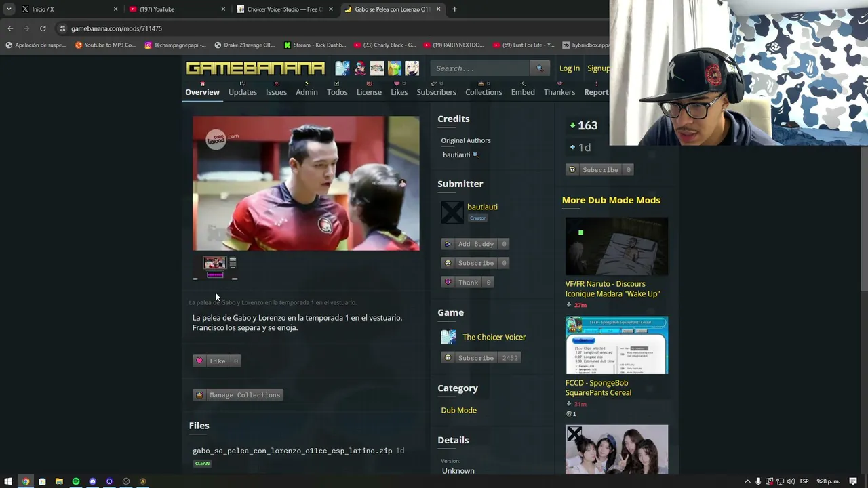The width and height of the screenshot is (868, 488).
Task: Open Chrome from the taskbar
Action: click(x=25, y=481)
